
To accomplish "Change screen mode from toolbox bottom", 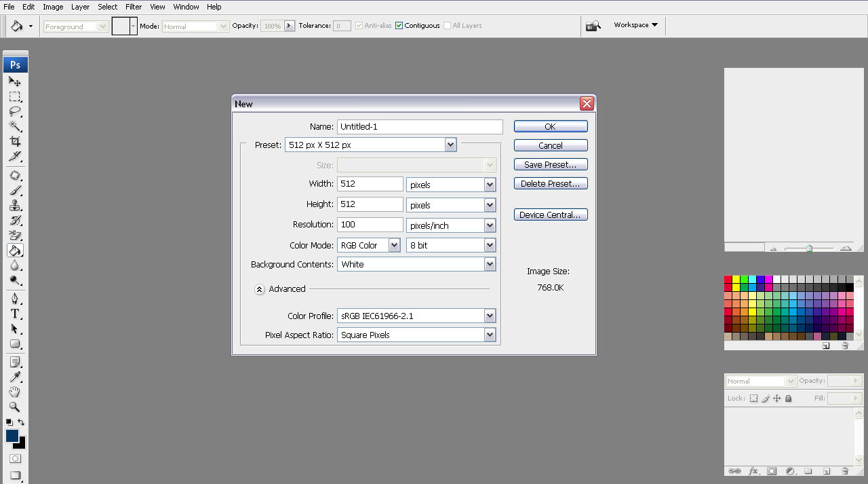I will coord(15,475).
